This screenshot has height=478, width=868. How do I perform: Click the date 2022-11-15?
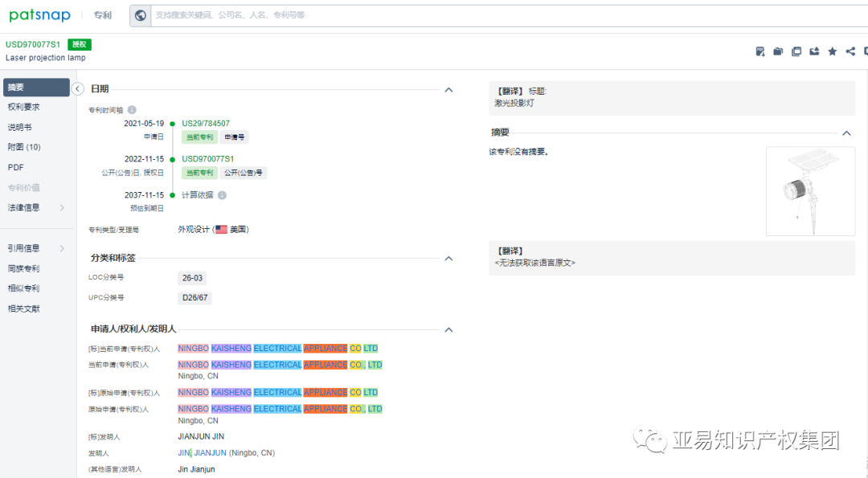tap(144, 159)
